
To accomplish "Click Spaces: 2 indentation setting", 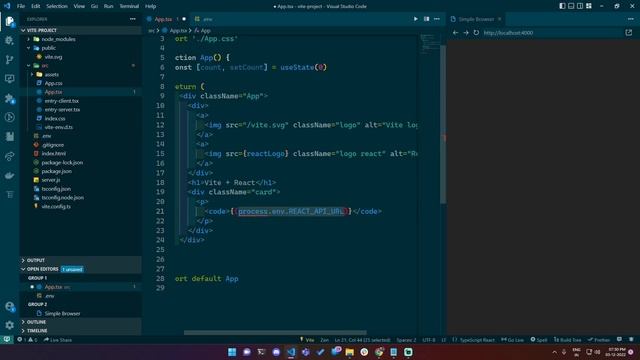I will (x=406, y=340).
